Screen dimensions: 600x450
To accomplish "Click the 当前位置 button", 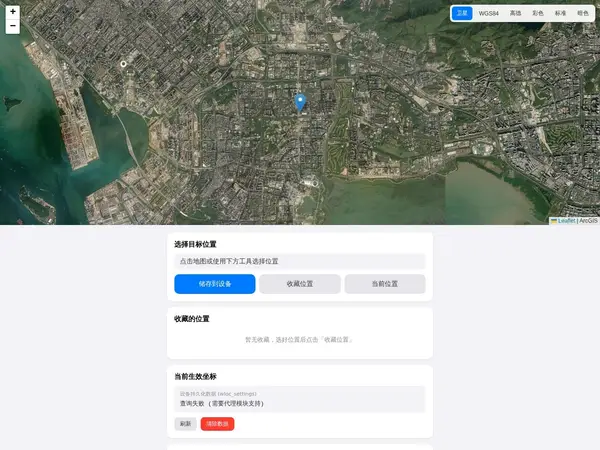I will pyautogui.click(x=385, y=284).
